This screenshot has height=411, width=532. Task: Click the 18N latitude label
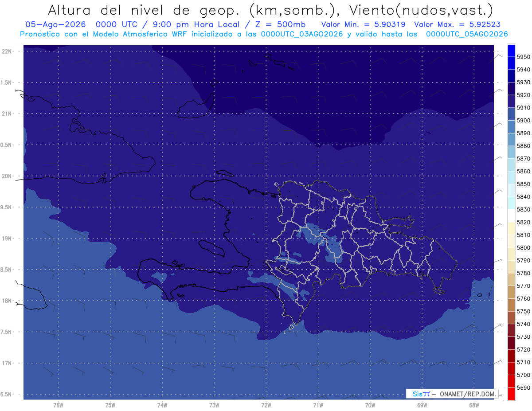point(7,301)
